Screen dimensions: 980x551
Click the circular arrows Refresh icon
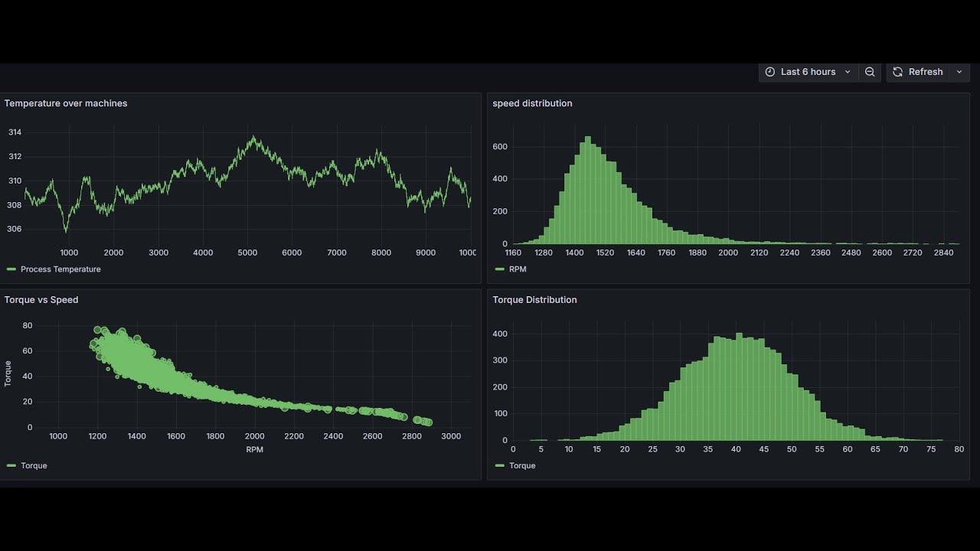pos(898,72)
